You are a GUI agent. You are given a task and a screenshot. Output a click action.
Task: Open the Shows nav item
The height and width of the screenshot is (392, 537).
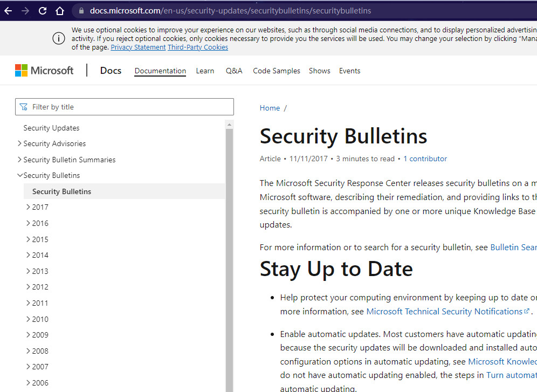coord(320,71)
